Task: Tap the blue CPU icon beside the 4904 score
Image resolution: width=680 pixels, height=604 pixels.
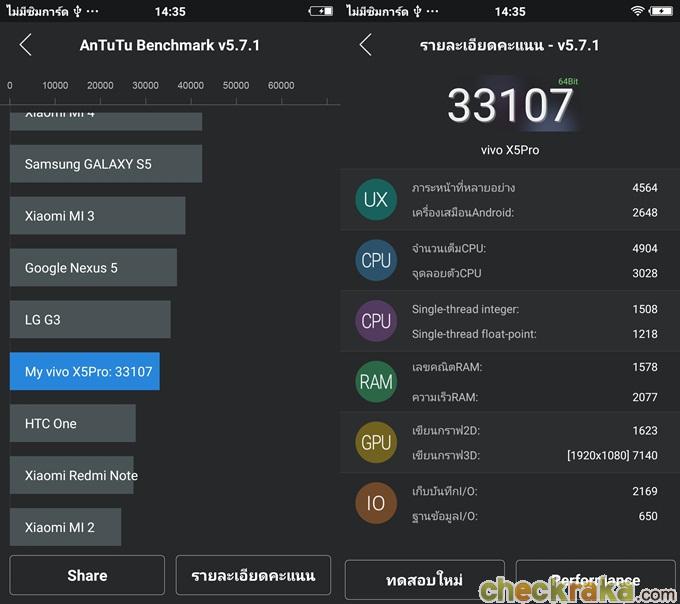Action: 376,260
